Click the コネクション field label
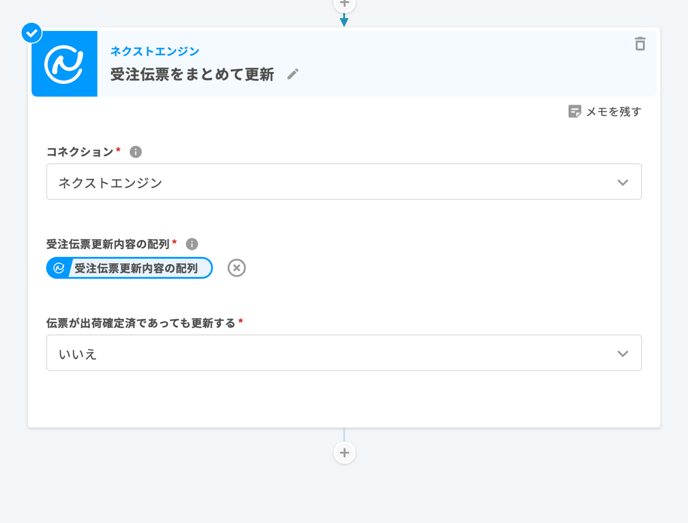The image size is (688, 523). 80,152
